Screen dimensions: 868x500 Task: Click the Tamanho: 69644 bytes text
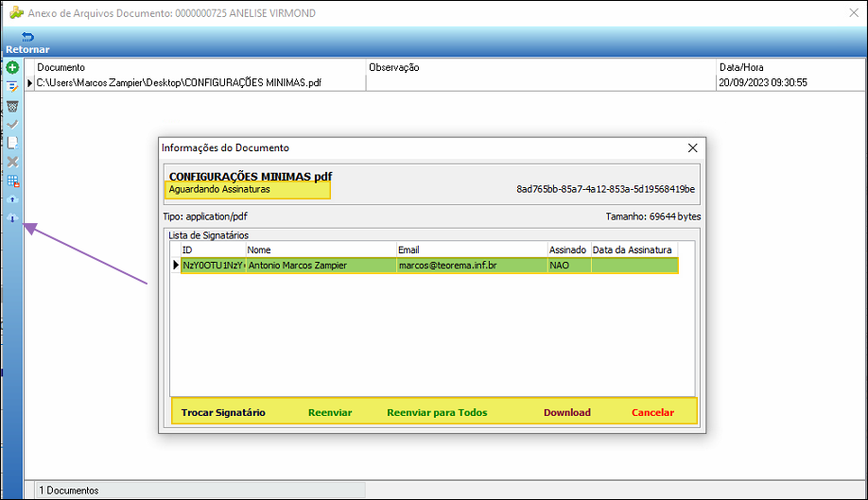[653, 216]
